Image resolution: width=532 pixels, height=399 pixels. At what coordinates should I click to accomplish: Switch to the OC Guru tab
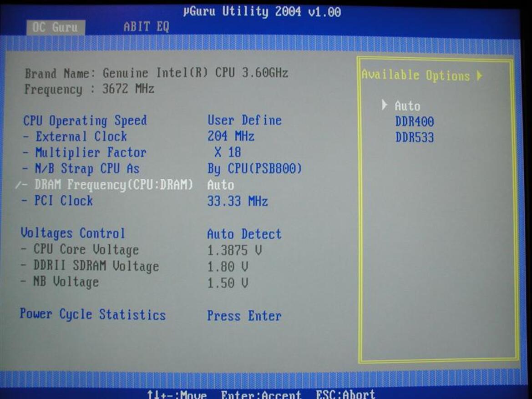click(56, 27)
